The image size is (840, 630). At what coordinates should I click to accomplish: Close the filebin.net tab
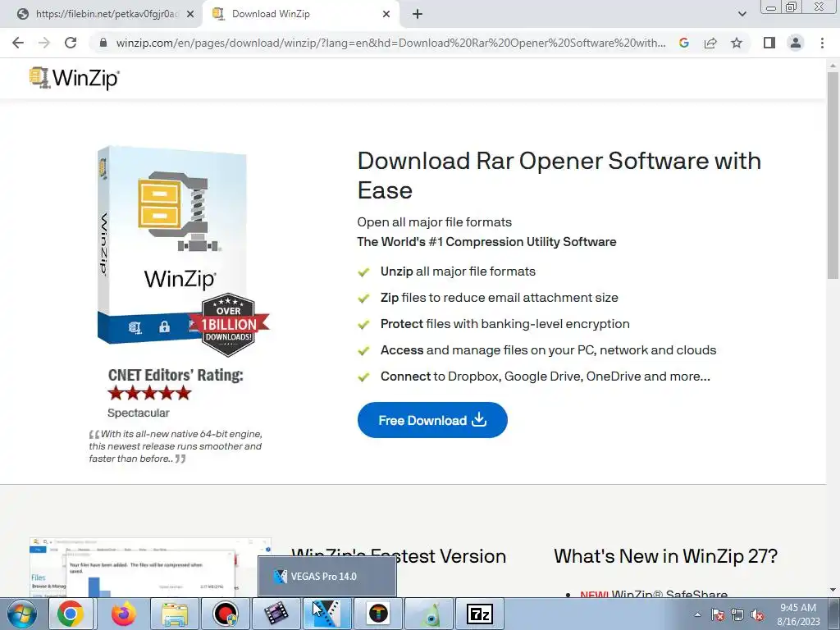click(190, 14)
